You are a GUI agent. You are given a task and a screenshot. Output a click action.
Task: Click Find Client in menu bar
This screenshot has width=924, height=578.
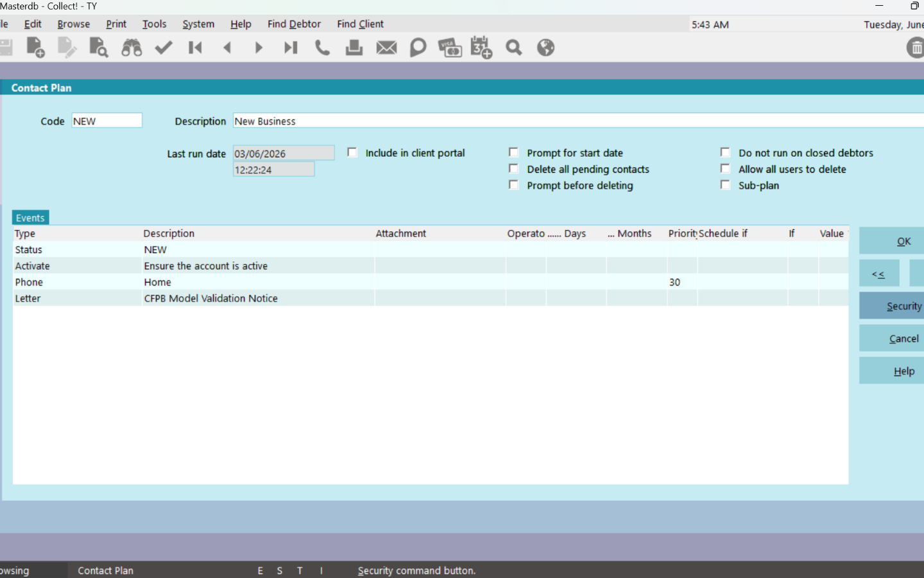point(360,24)
